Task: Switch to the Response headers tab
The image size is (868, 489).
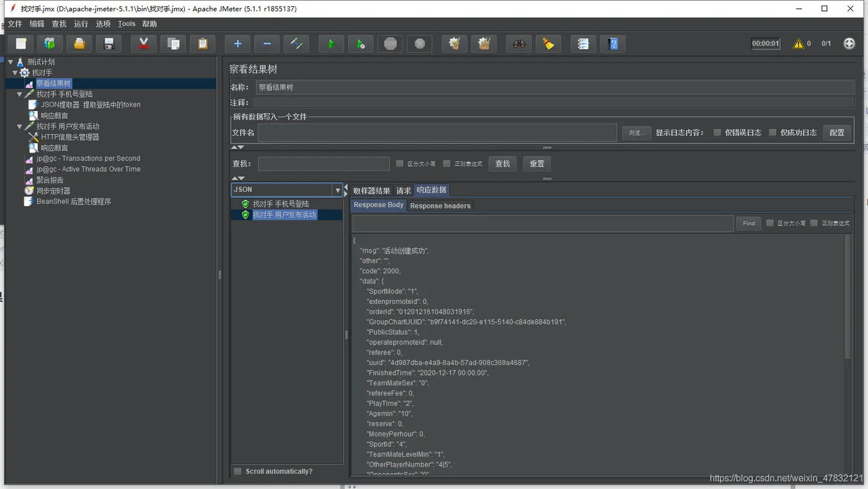Action: tap(440, 205)
